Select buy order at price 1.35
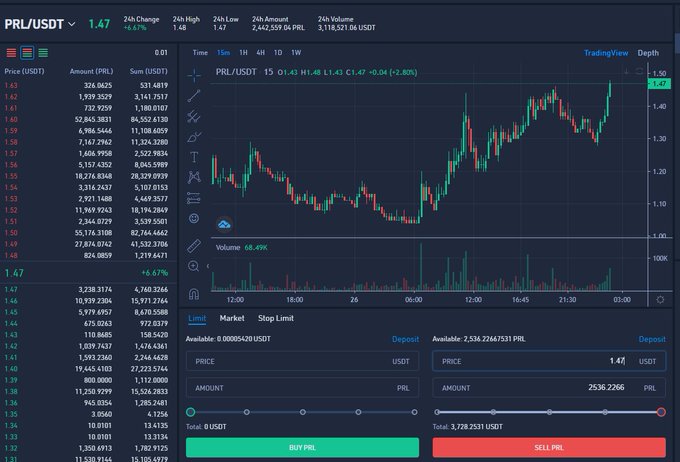Image resolution: width=680 pixels, height=462 pixels. 86,414
